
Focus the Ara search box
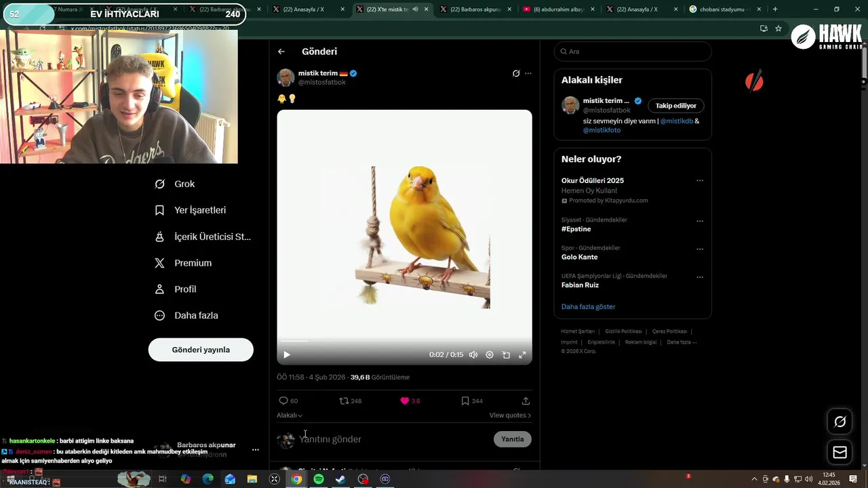(x=633, y=52)
